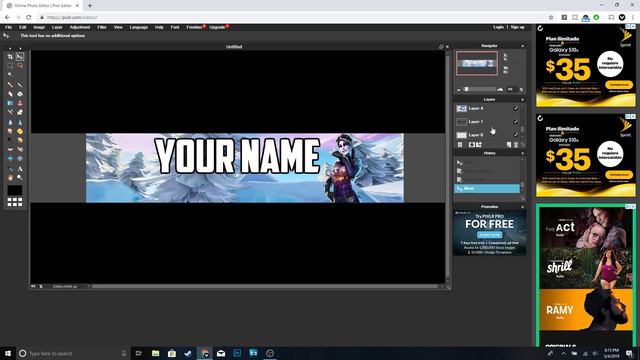Screen dimensions: 640x360
Task: Select the Pencil tool
Action: point(10,85)
